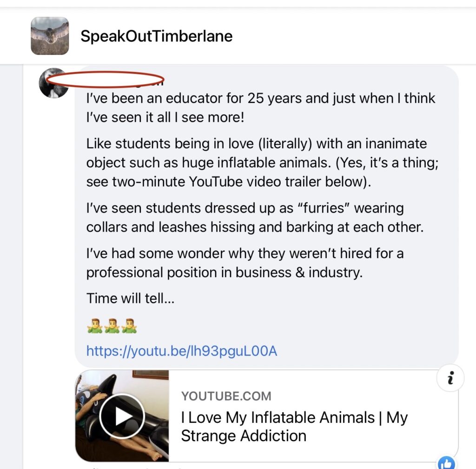
Task: Click the paragraph starting with Time will tell
Action: 130,298
